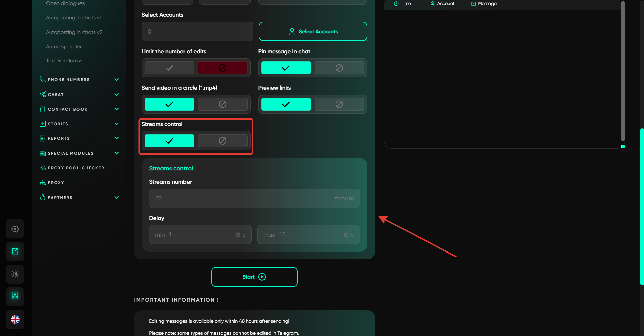The height and width of the screenshot is (336, 644).
Task: Turn off Preview links
Action: click(339, 104)
